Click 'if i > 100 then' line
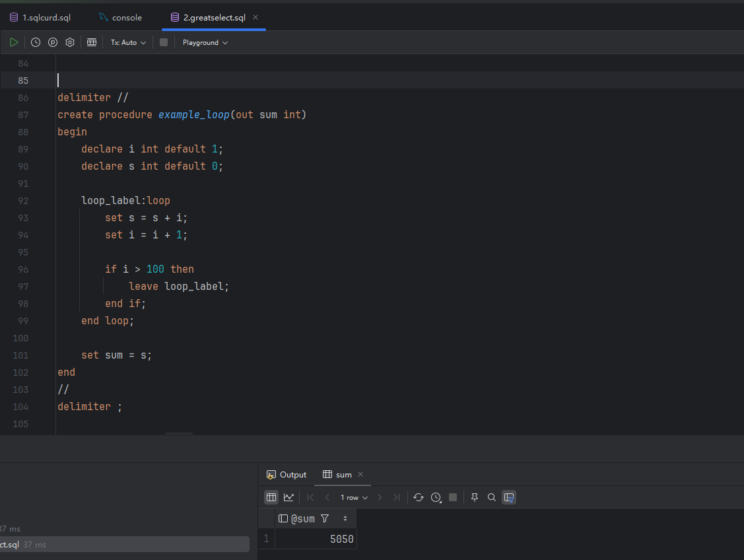The image size is (744, 560). (x=149, y=269)
